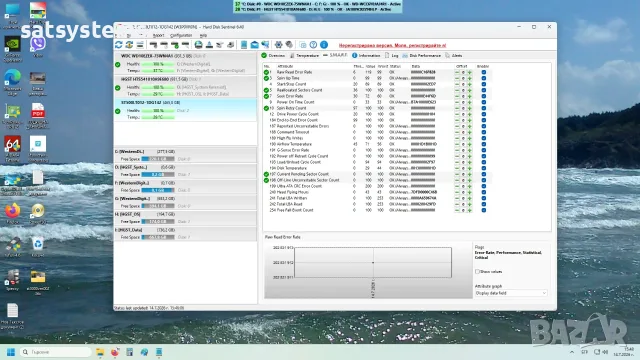Click green plus offset for Raw Read Error Rate
Image resolution: width=640 pixels, height=360 pixels.
point(469,72)
